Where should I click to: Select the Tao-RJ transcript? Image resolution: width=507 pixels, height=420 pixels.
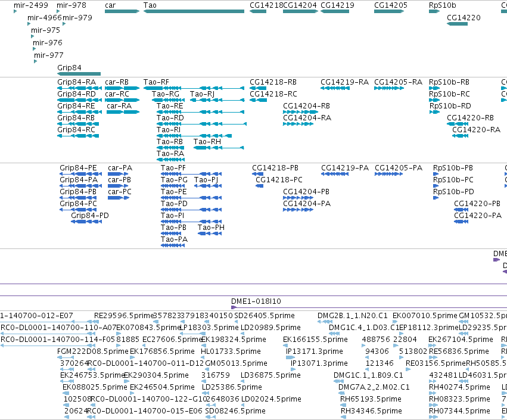tap(217, 100)
